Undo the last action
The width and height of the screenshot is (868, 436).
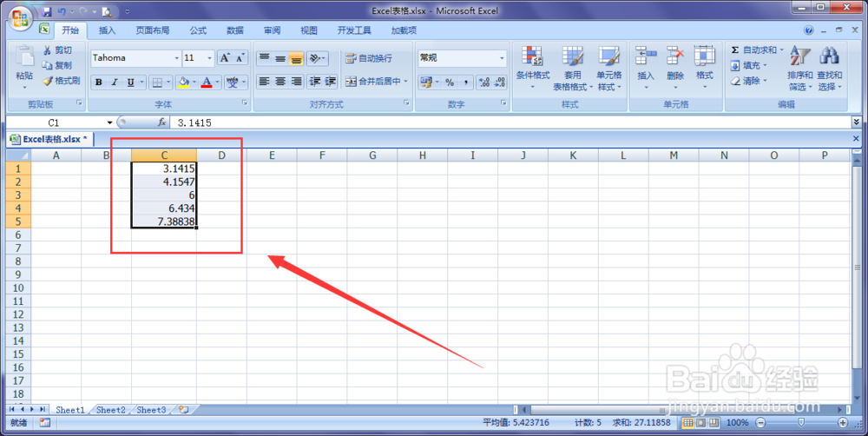62,11
